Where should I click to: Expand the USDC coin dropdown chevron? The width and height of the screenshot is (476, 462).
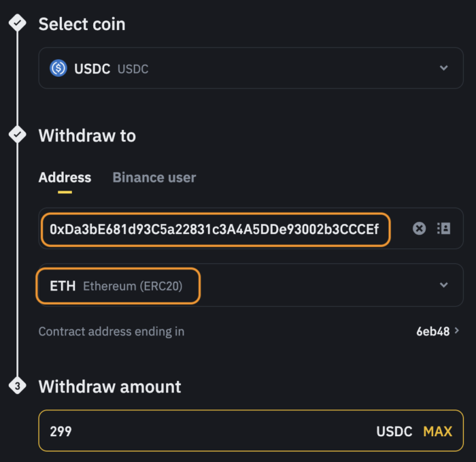pos(444,68)
